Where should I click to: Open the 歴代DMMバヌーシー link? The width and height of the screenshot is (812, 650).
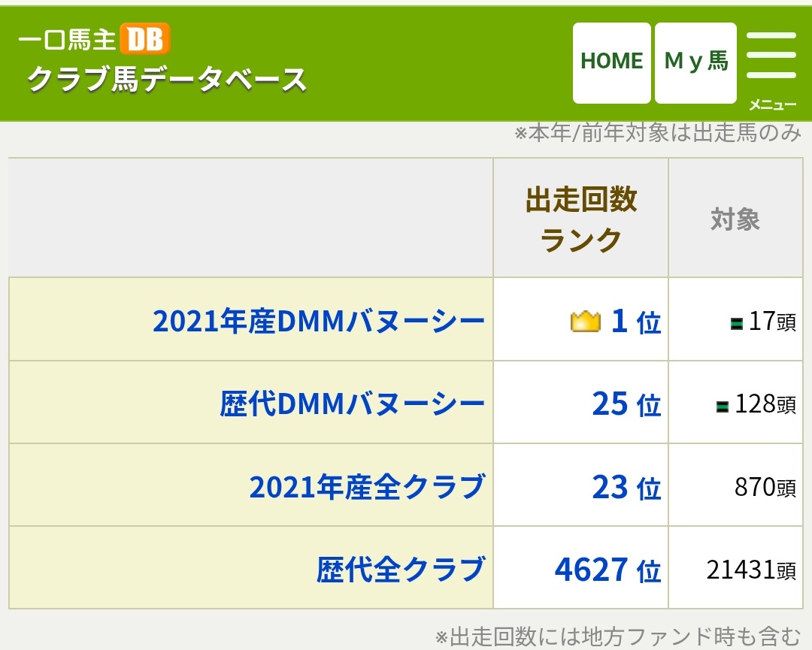click(352, 404)
